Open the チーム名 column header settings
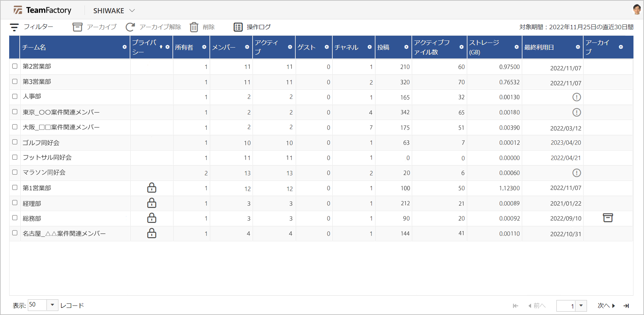 (125, 47)
